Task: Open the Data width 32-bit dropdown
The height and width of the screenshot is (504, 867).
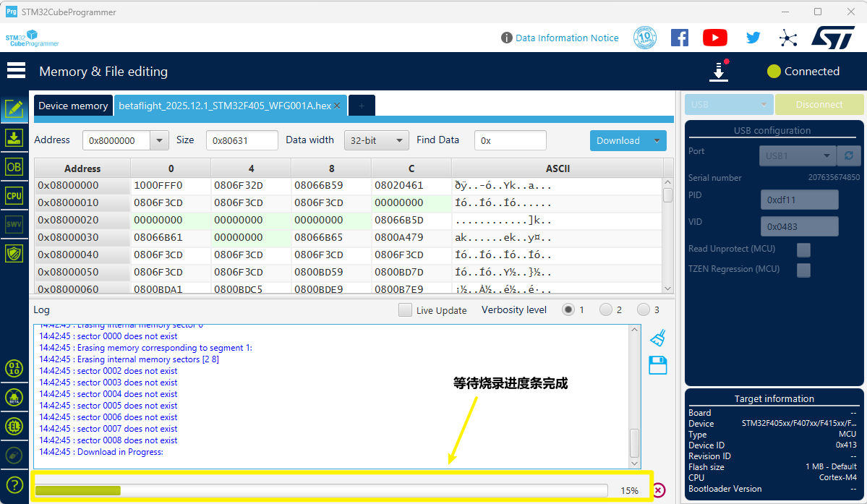Action: point(376,140)
